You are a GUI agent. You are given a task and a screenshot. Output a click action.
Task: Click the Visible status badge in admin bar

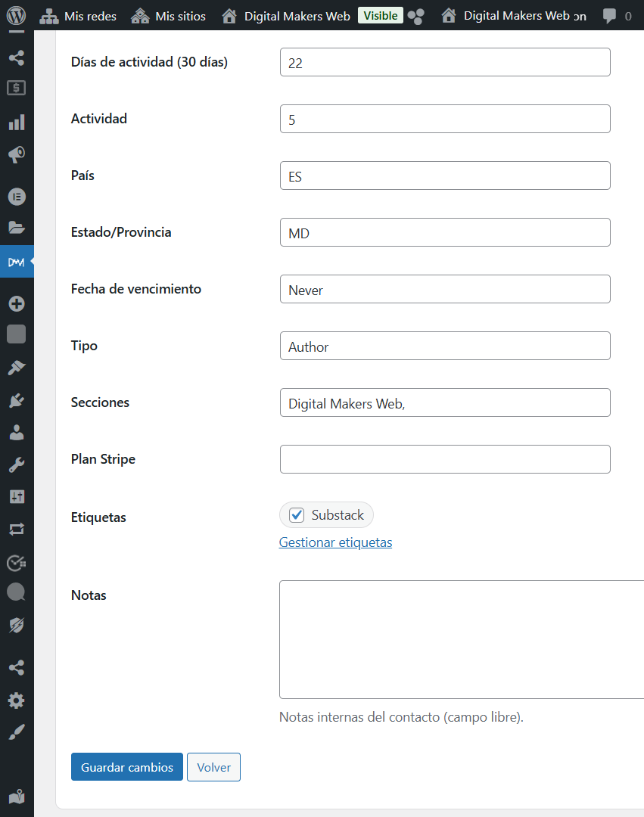pos(380,15)
